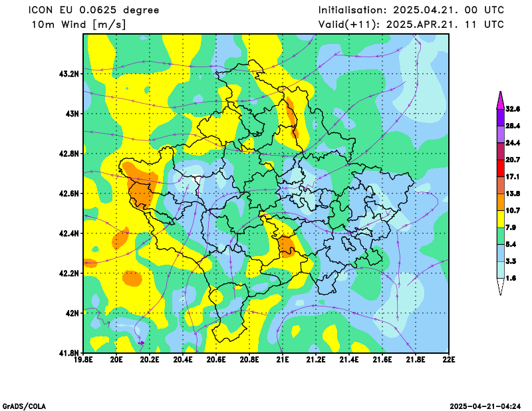Pick the dark magenta 20.7–24.4 colorbar segment

[x=501, y=152]
